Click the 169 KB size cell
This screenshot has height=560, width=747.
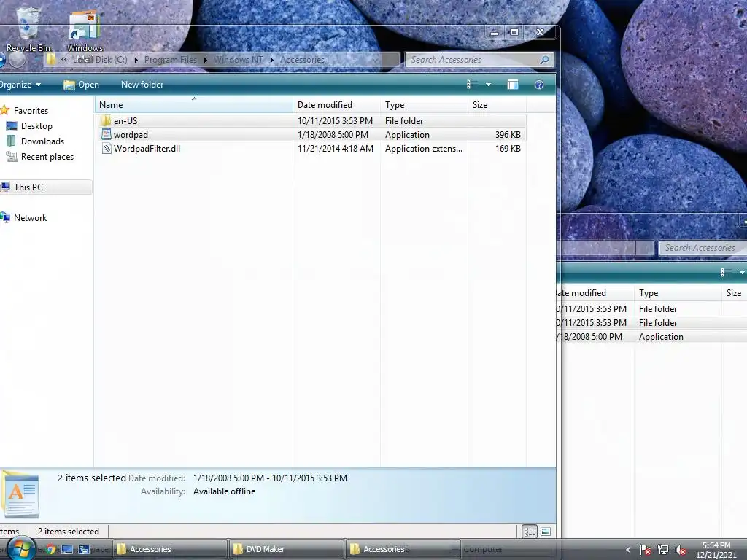(x=508, y=148)
